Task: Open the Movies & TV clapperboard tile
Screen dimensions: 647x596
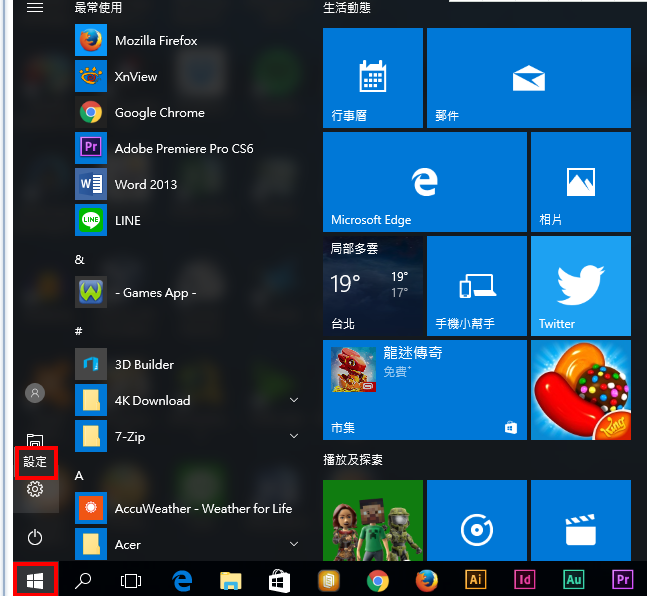Action: point(581,520)
